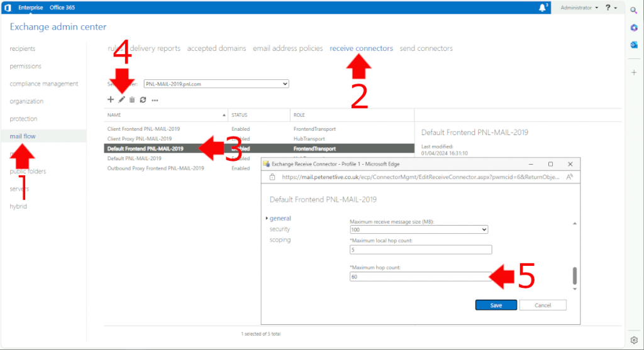Open the Outlook icon in the Edge sidebar

click(x=634, y=45)
